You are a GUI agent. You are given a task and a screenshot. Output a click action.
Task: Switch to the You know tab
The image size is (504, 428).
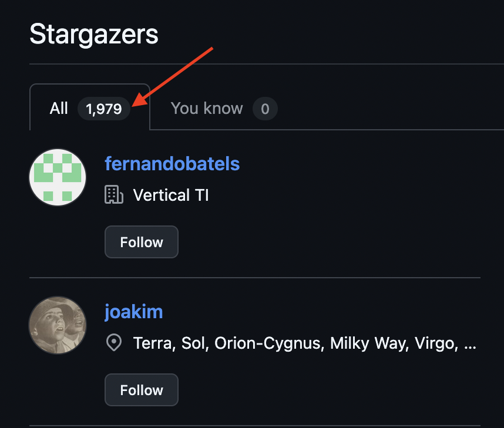(x=207, y=109)
